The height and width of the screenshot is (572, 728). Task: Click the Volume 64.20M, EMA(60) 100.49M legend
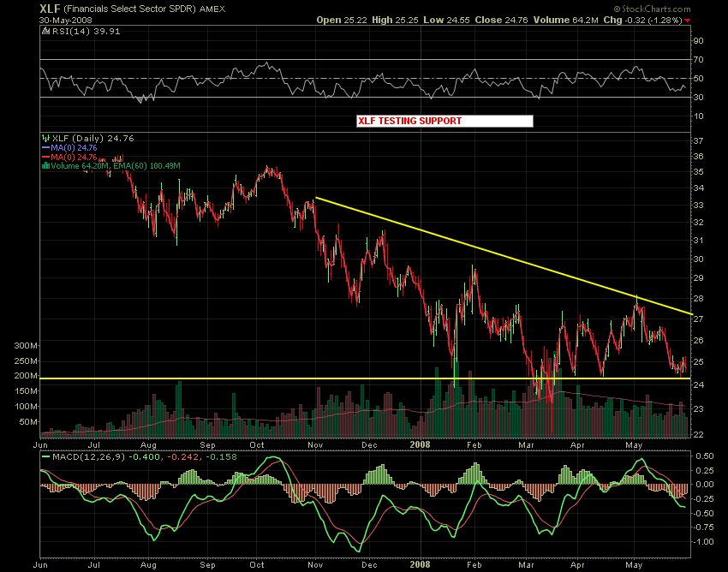coord(116,166)
